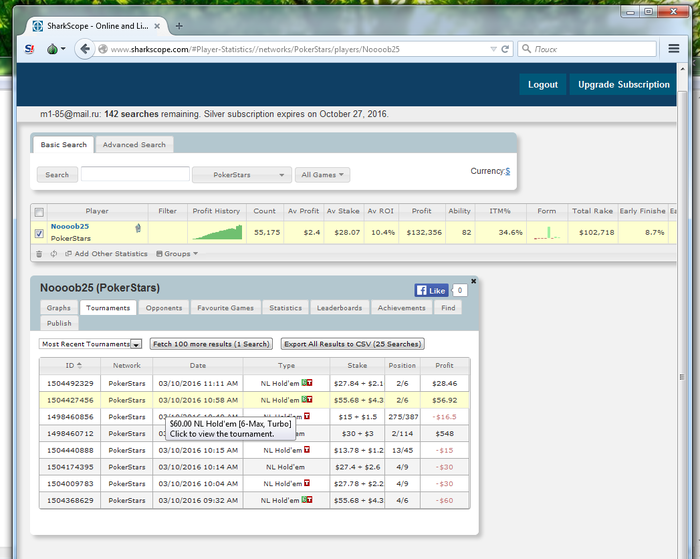Click the player badge icon beside Noooob25
Image resolution: width=700 pixels, height=559 pixels.
coord(138,228)
